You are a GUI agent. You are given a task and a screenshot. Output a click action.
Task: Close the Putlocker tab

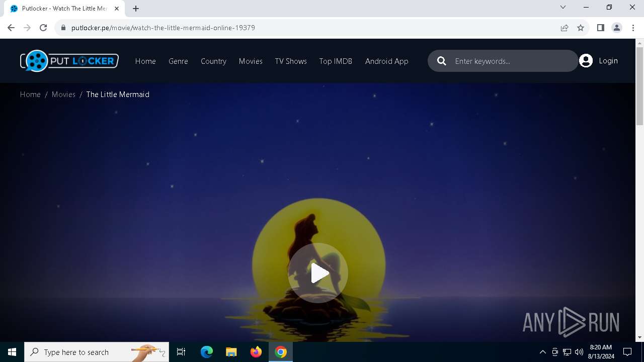pyautogui.click(x=117, y=9)
